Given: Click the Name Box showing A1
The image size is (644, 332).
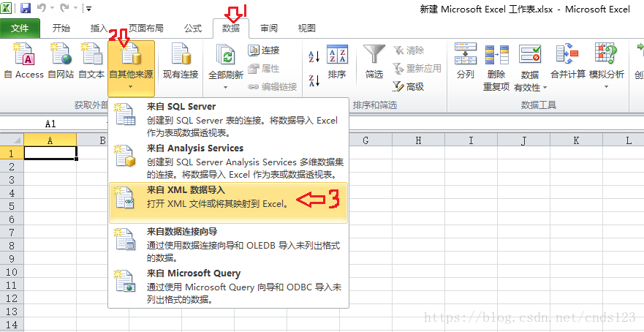Looking at the screenshot, I should tap(50, 124).
